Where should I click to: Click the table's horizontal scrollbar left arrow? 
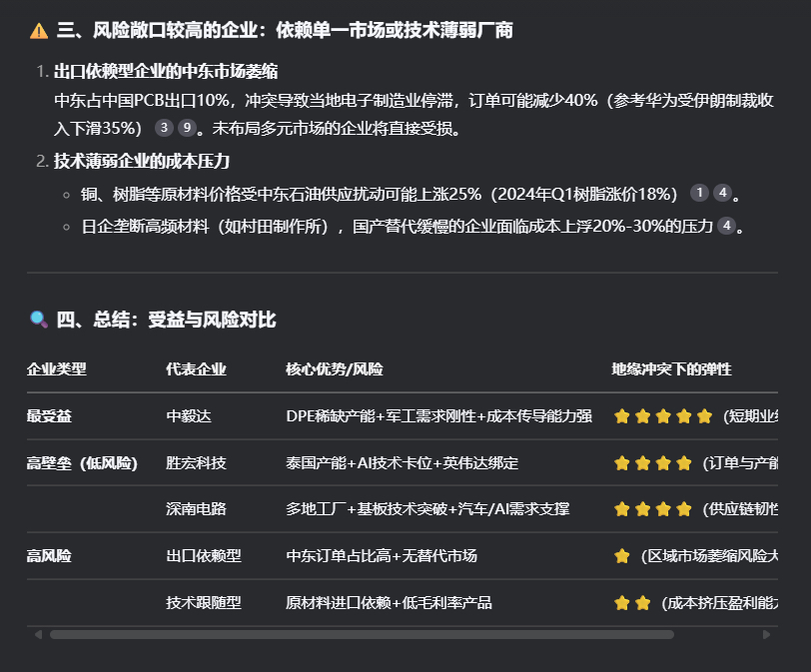[x=38, y=634]
